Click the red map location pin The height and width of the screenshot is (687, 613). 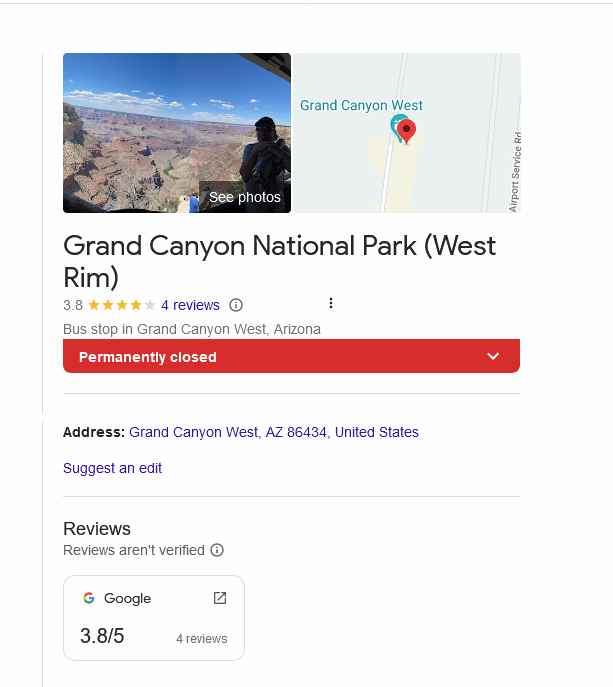coord(406,131)
